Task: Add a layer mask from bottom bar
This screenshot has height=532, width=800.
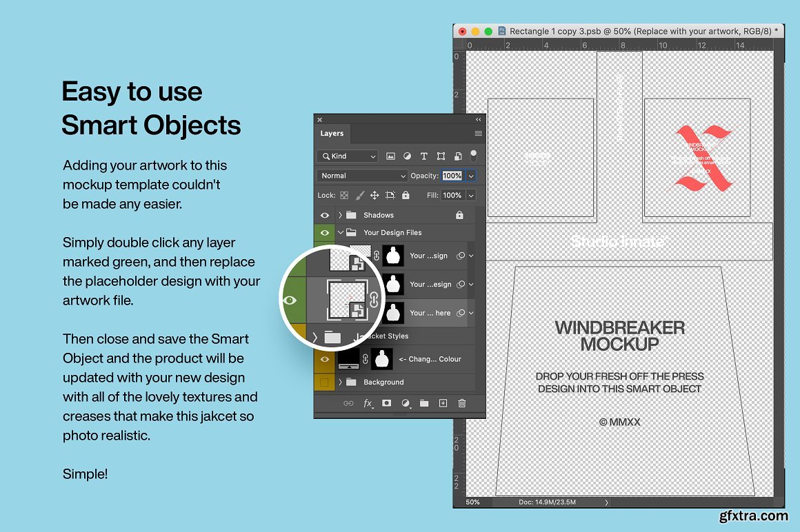Action: click(x=387, y=403)
